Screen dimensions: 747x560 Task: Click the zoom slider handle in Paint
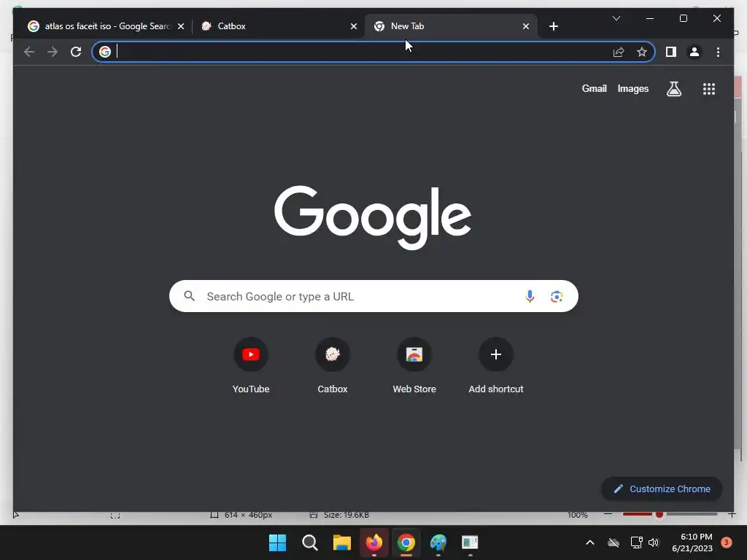pos(659,515)
